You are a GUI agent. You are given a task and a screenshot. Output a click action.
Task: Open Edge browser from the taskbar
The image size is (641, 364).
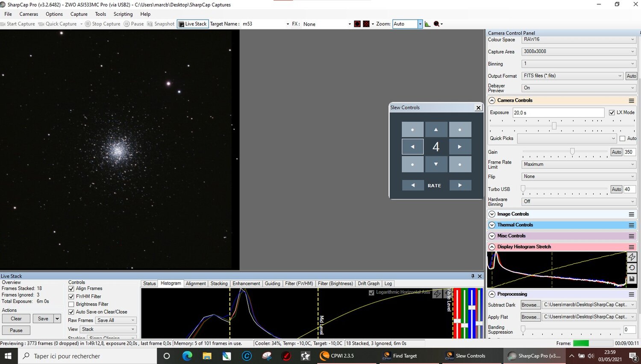187,356
